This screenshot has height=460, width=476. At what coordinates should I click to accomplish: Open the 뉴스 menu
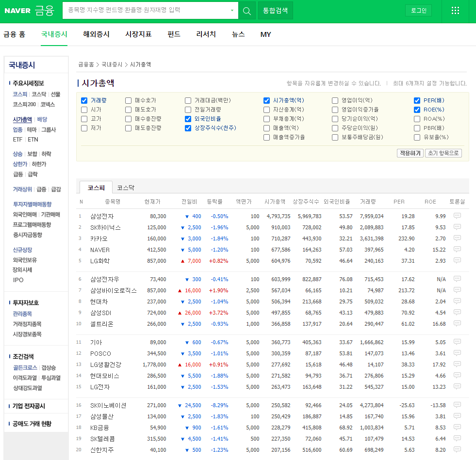pyautogui.click(x=238, y=34)
